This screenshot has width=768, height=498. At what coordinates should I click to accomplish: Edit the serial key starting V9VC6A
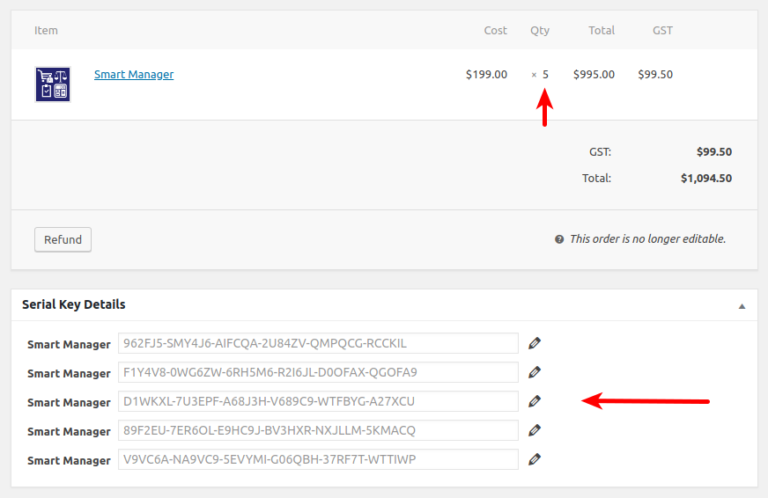click(x=534, y=459)
